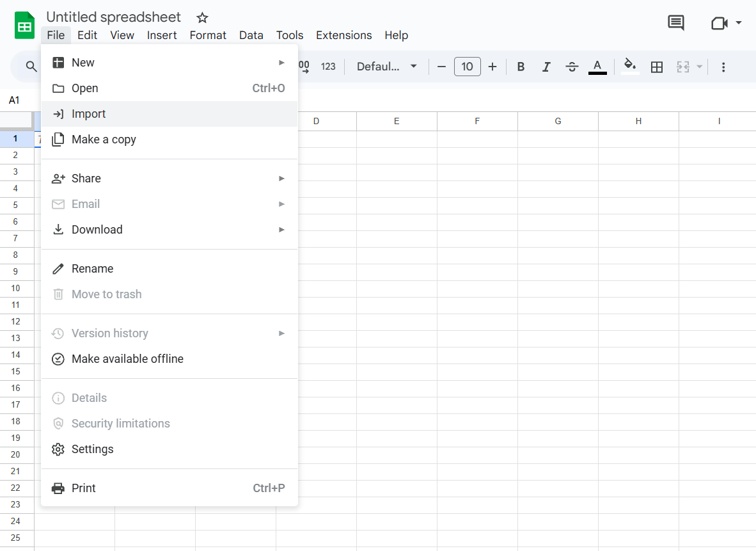Toggle Make available offline
Viewport: 756px width, 551px height.
[x=127, y=359]
